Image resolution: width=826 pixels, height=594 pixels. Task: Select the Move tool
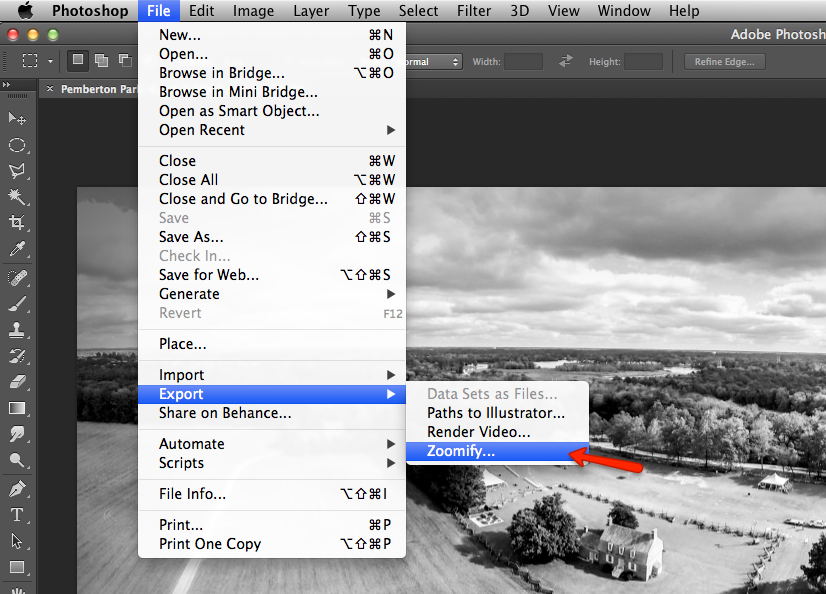[17, 119]
